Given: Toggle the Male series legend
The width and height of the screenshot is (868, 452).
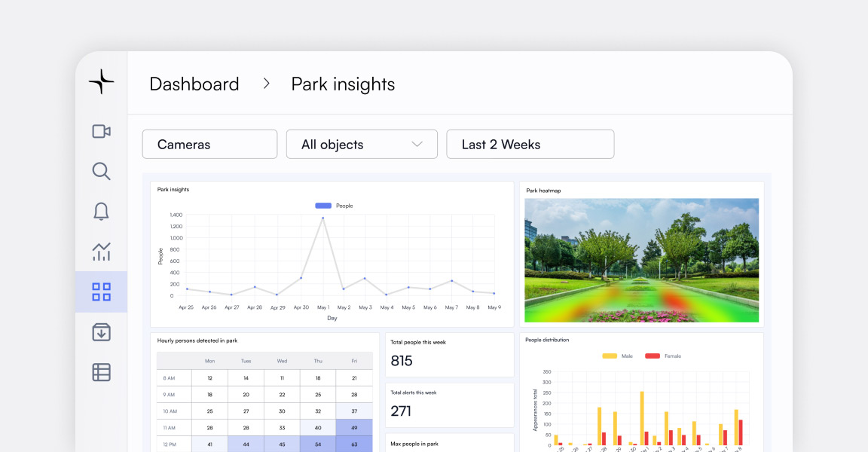Looking at the screenshot, I should point(617,356).
